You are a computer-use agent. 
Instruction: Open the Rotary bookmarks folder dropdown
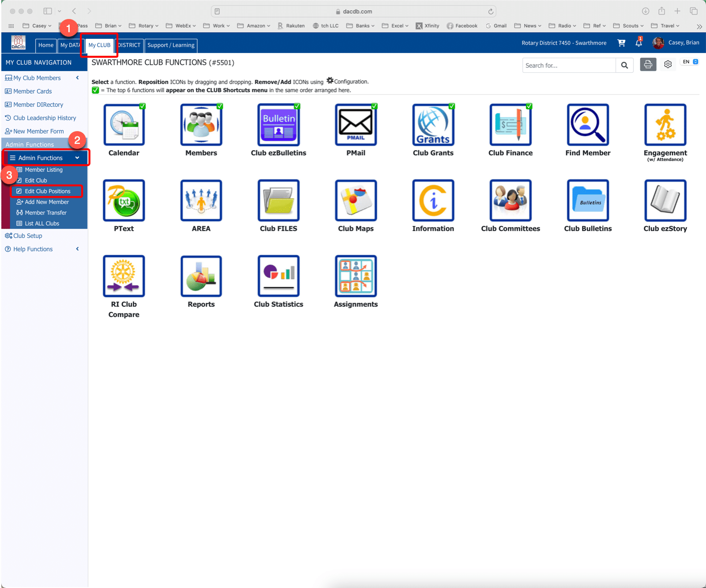[144, 26]
